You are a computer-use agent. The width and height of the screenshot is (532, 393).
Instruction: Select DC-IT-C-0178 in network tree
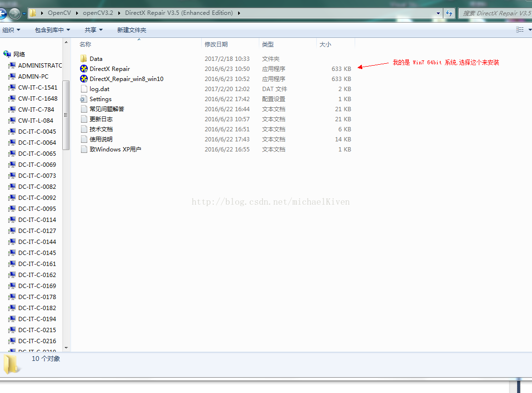tap(37, 297)
